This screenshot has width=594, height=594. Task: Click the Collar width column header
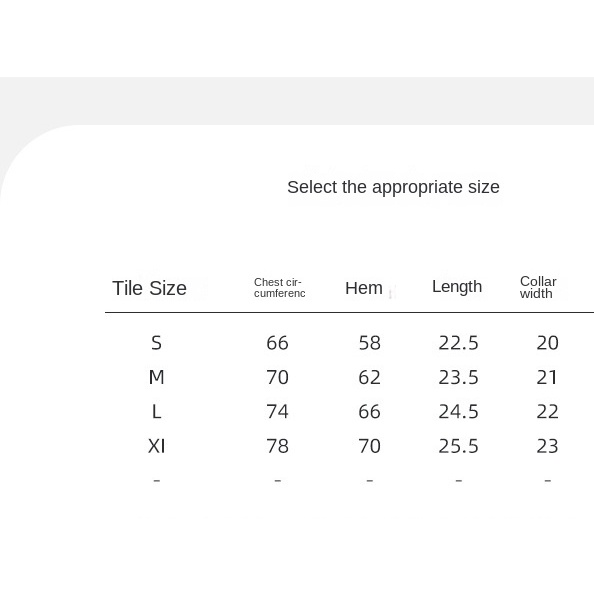coord(538,287)
